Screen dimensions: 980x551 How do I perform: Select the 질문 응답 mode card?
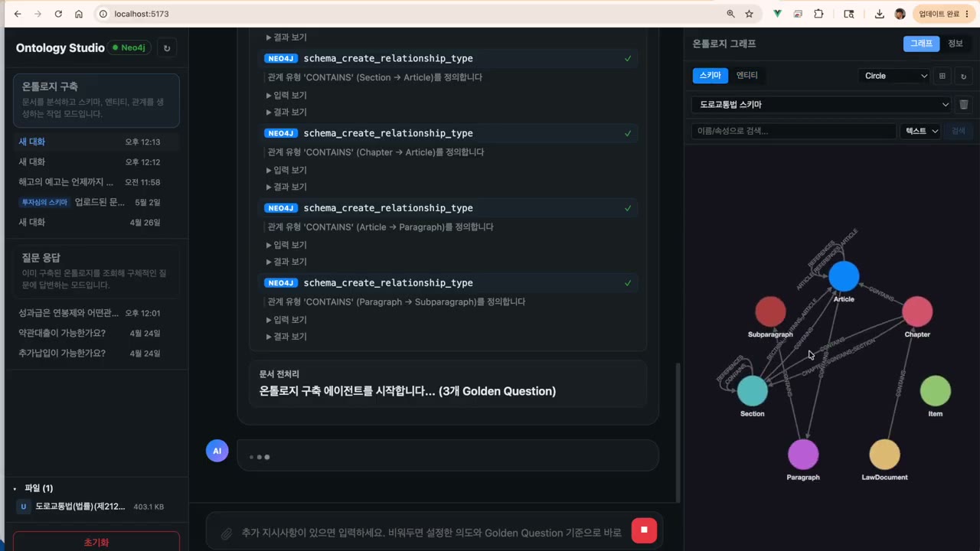point(96,271)
